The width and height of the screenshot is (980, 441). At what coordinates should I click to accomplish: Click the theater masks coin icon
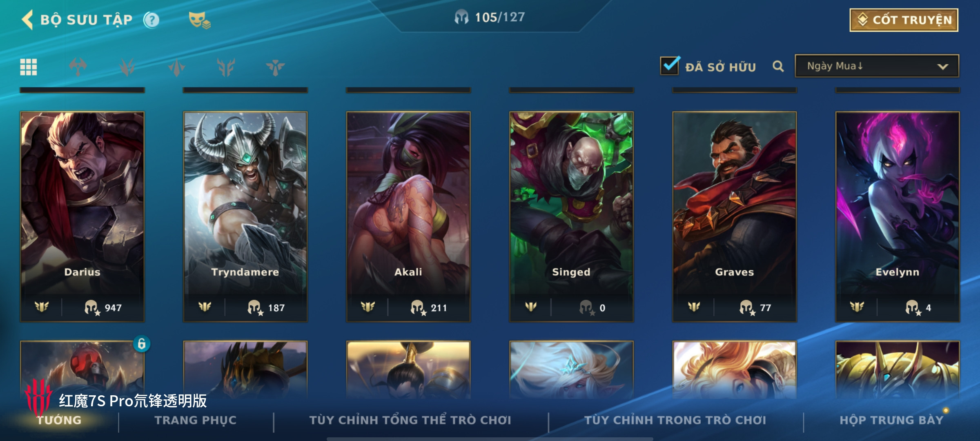point(199,20)
